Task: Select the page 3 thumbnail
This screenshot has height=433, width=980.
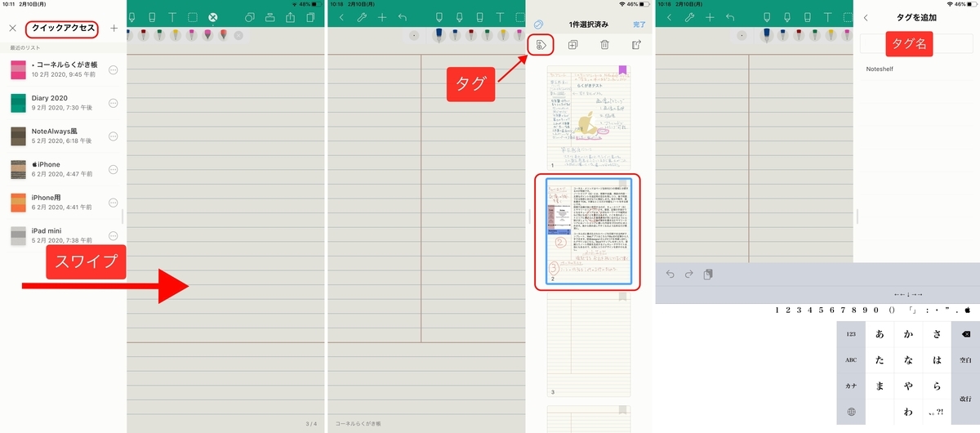Action: (x=589, y=346)
